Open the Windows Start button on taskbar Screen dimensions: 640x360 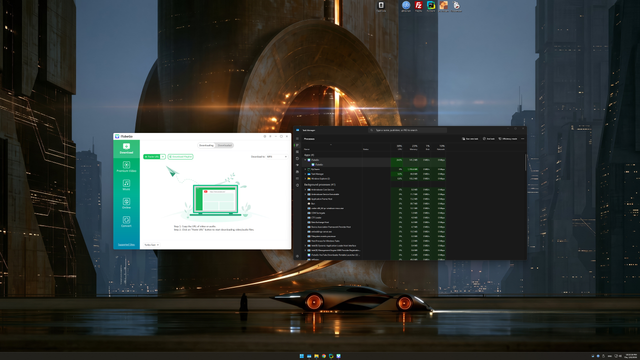point(302,356)
